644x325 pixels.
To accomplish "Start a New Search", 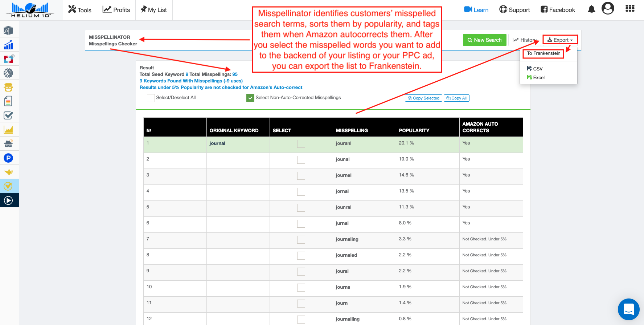I will point(484,40).
